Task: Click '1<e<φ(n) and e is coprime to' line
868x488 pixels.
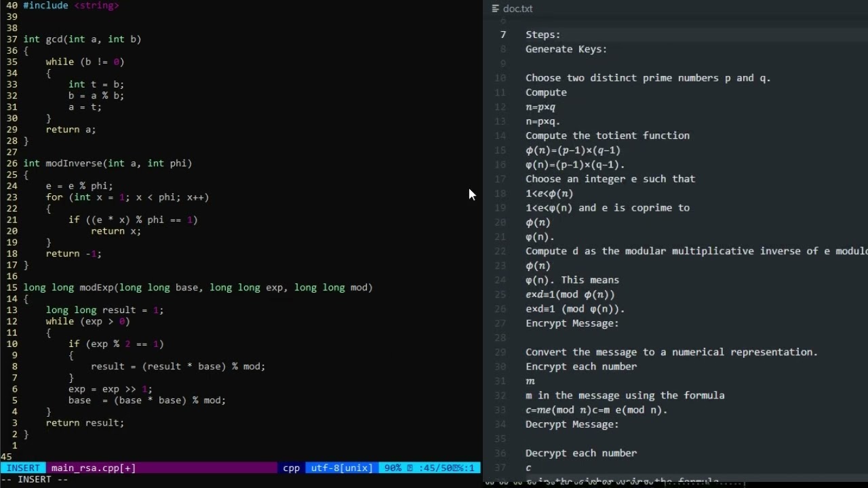Action: tap(608, 208)
